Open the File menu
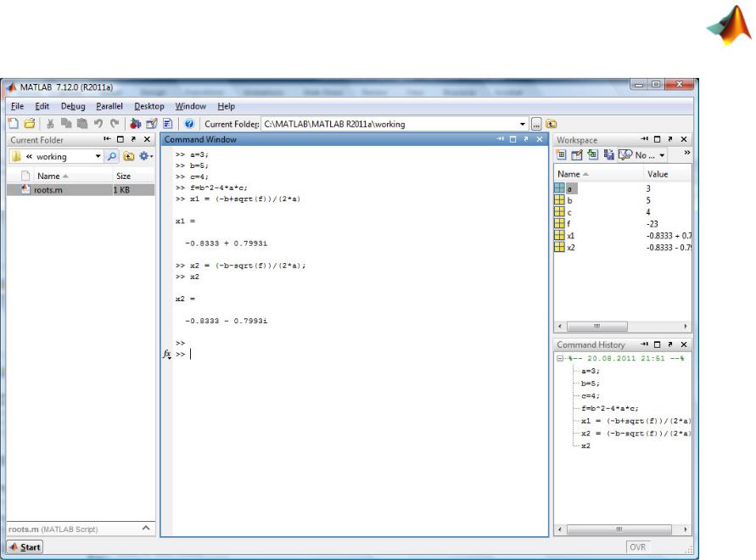This screenshot has width=756, height=560. 17,106
